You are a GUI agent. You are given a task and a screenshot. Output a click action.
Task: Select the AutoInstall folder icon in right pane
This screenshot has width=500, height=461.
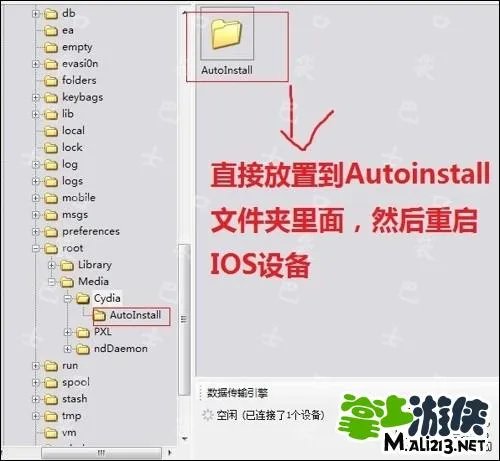pos(226,34)
